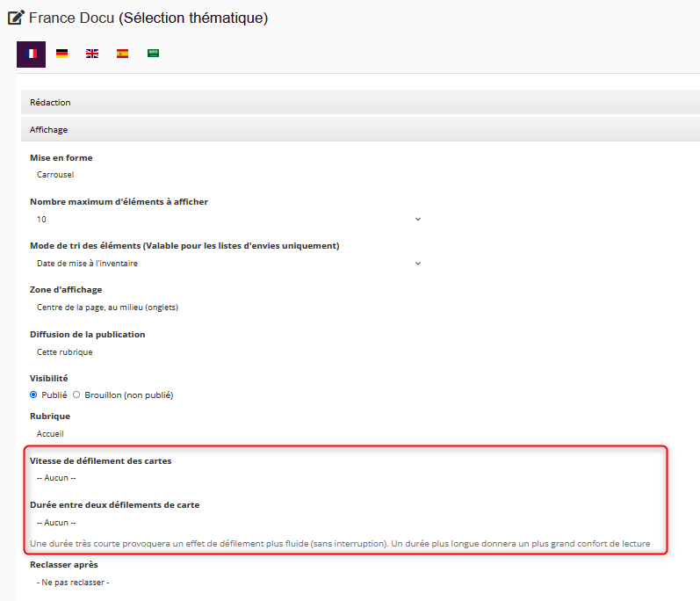Viewport: 700px width, 601px height.
Task: Select the Publié radio button
Action: click(34, 395)
